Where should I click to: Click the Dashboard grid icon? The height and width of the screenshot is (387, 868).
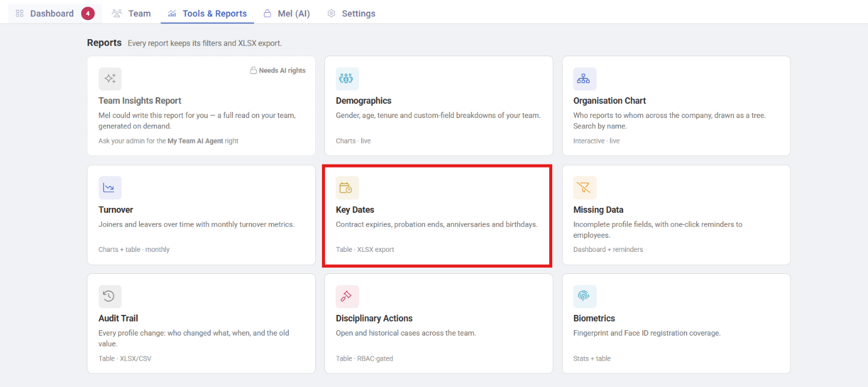pyautogui.click(x=20, y=13)
